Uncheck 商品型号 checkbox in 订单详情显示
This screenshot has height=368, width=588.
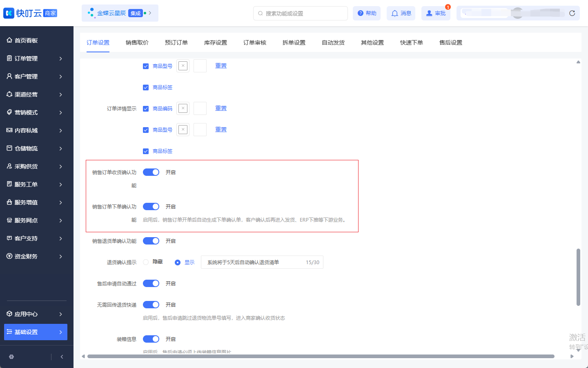point(146,130)
